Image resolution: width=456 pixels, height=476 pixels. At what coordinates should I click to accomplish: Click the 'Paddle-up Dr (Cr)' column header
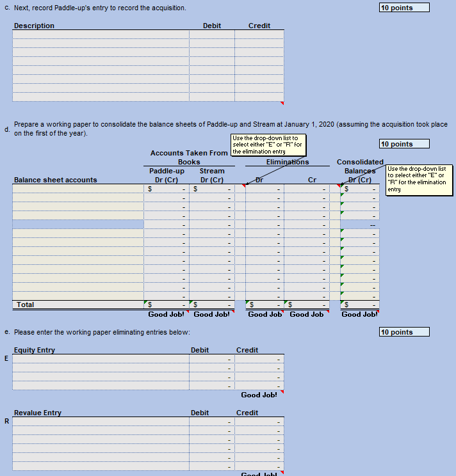167,175
